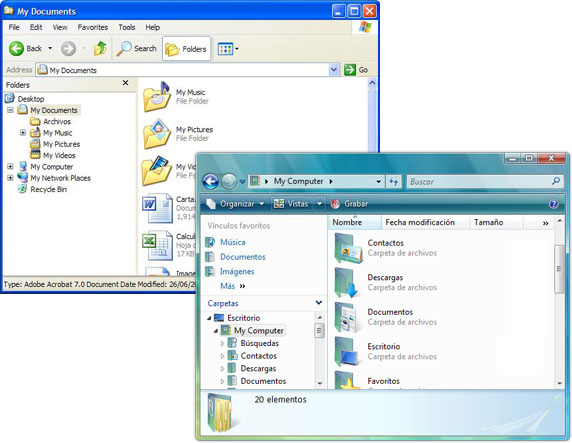572x443 pixels.
Task: Select the My Videos folder icon
Action: [x=157, y=170]
